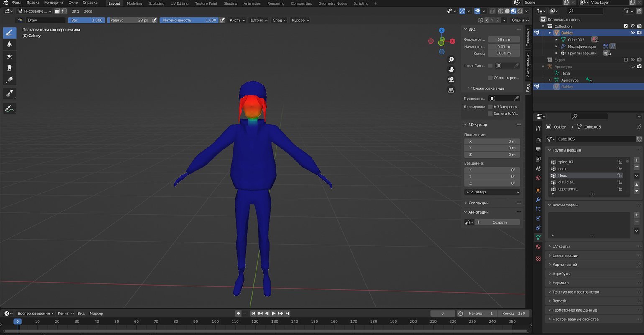Add a vertex group with plus button
Screen dimensions: 644x335
(x=636, y=160)
